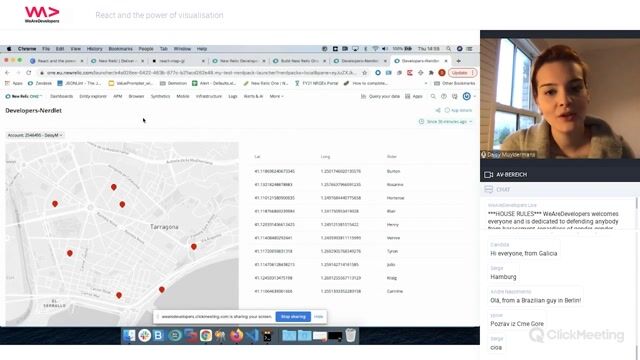Switch to the Build New Relic One tab
Image resolution: width=640 pixels, height=360 pixels.
tap(299, 61)
